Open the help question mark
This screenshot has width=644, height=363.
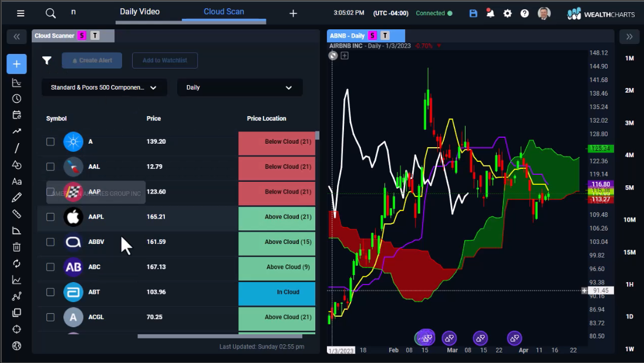point(524,13)
